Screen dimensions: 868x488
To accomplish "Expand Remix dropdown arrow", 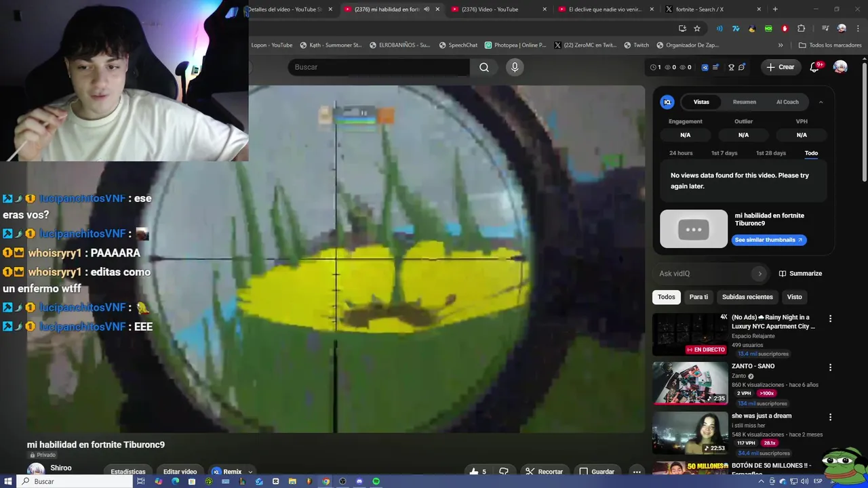I will point(250,472).
